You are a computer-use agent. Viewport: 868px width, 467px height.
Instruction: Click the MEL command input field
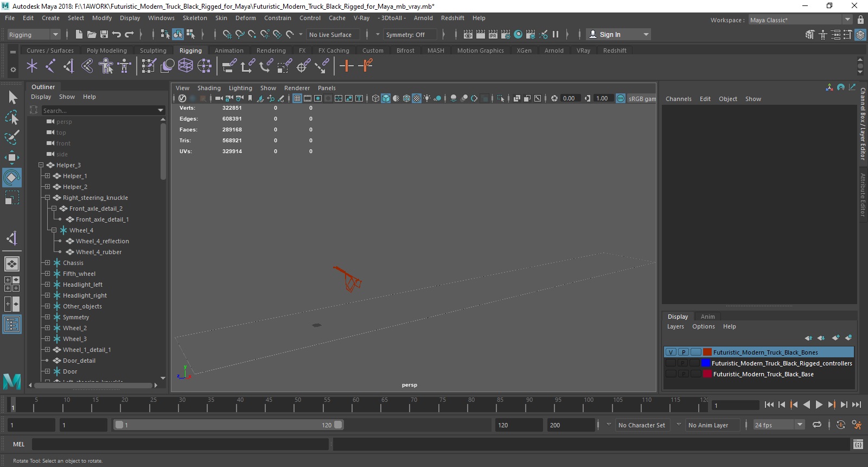click(180, 444)
